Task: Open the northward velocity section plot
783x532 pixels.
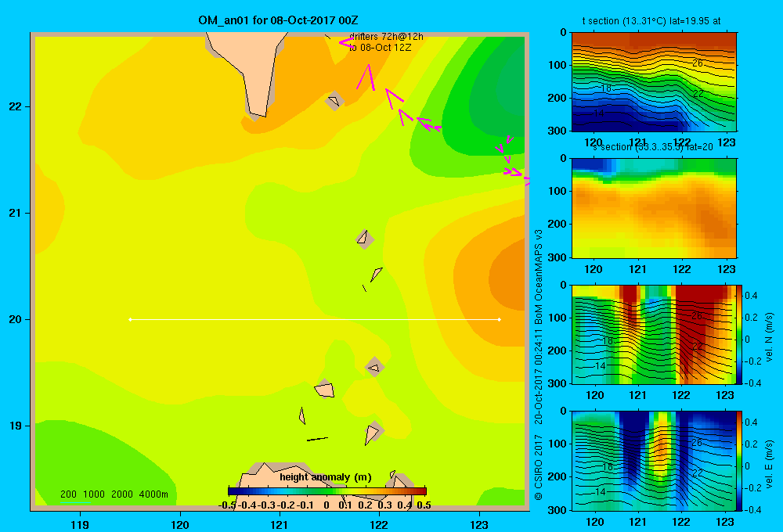Action: pos(654,334)
